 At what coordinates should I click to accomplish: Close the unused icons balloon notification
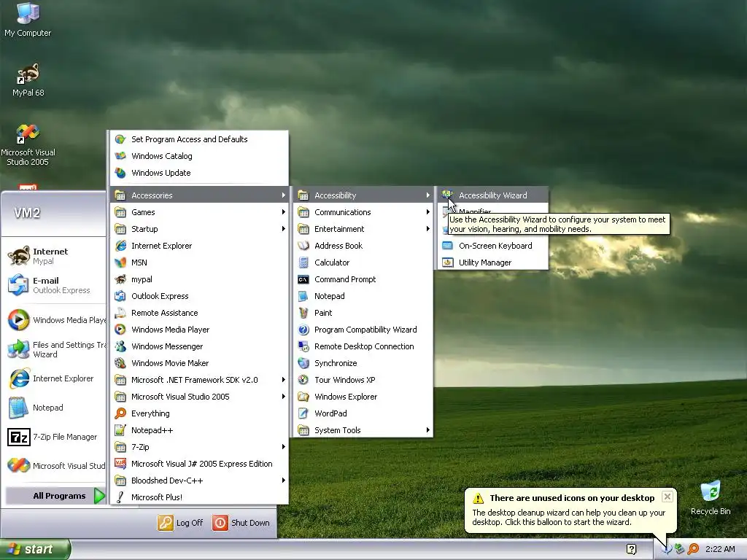click(x=667, y=497)
